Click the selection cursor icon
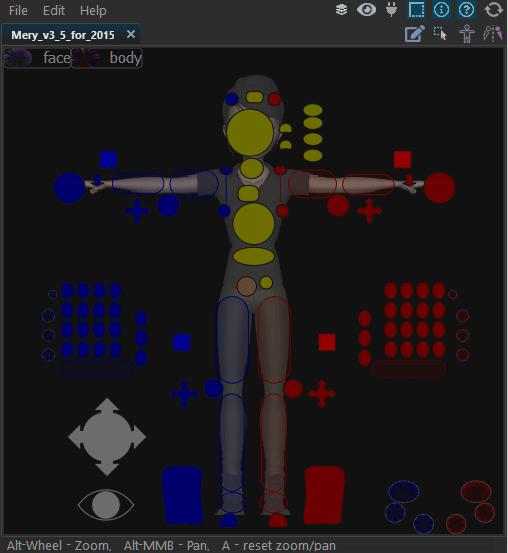This screenshot has height=553, width=508. pos(440,34)
